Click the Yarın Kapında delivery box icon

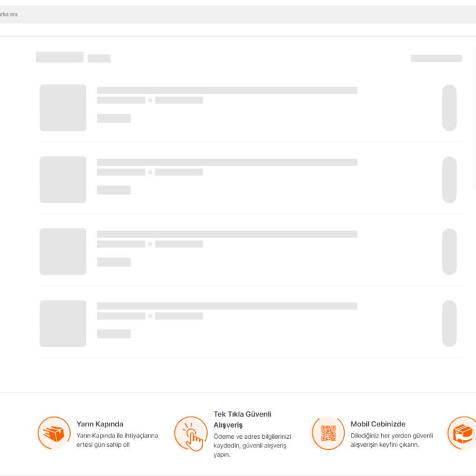[x=54, y=433]
